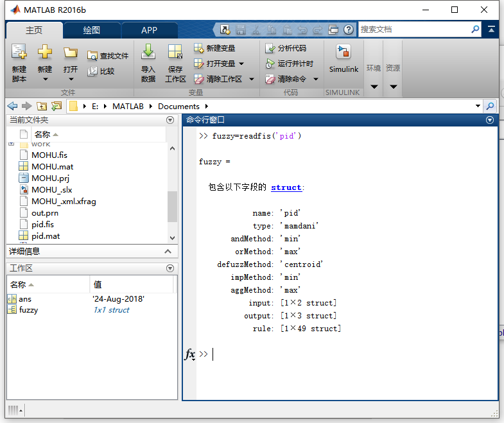Viewport: 504px width, 423px height.
Task: Click the struct hyperlink in Command Window
Action: (286, 187)
